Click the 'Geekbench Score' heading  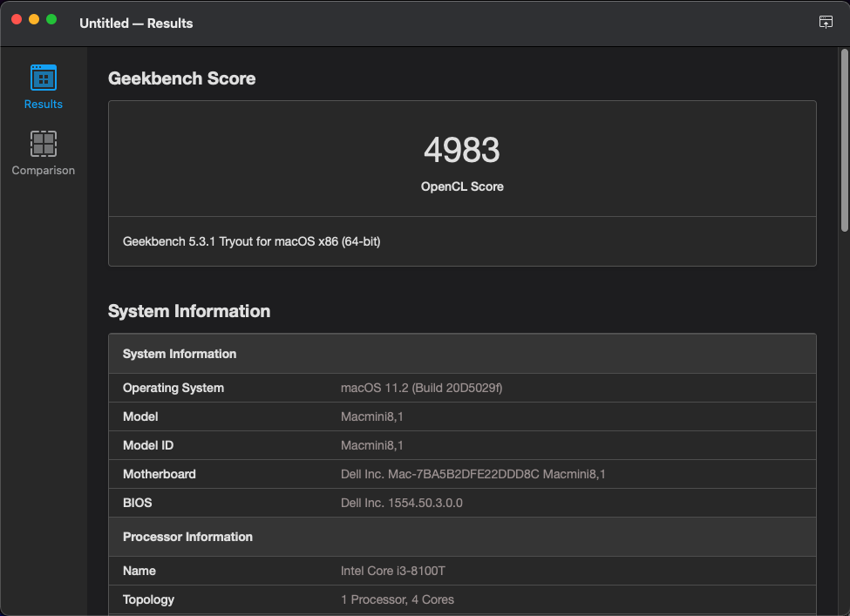click(x=181, y=78)
